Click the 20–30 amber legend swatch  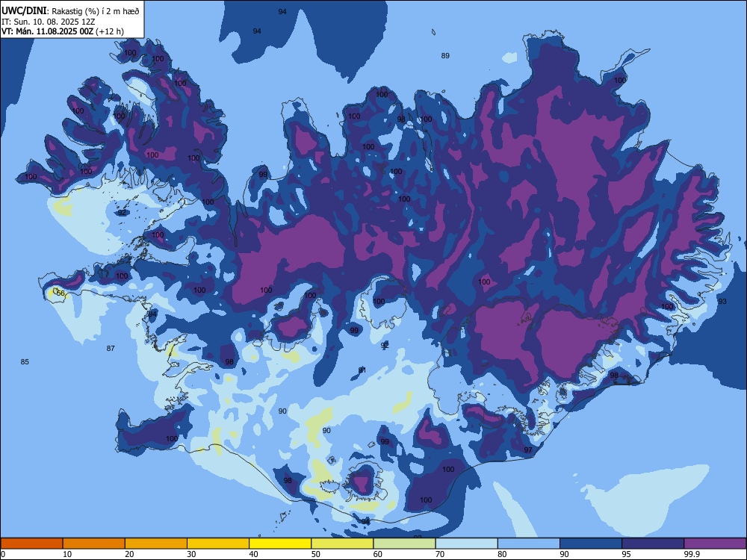(x=156, y=544)
